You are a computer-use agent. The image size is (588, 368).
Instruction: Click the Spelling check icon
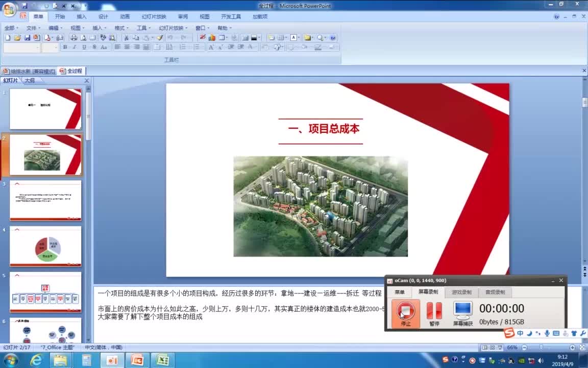click(x=103, y=37)
